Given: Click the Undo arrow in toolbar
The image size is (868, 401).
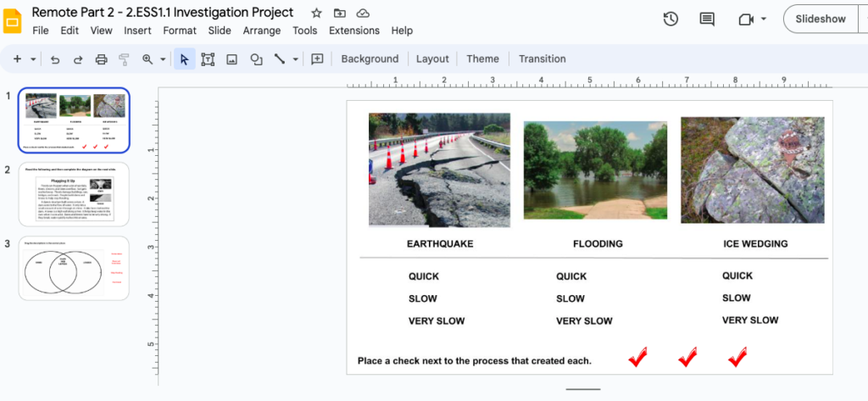Looking at the screenshot, I should click(55, 59).
